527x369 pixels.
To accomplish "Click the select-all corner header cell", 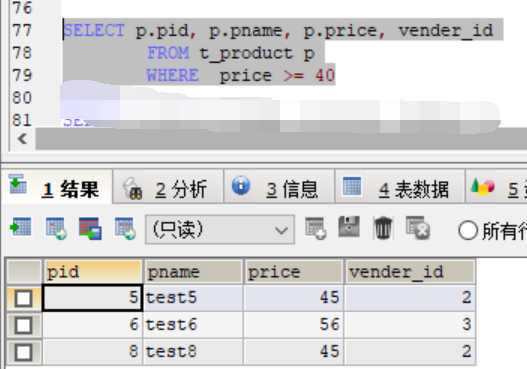I will (24, 271).
